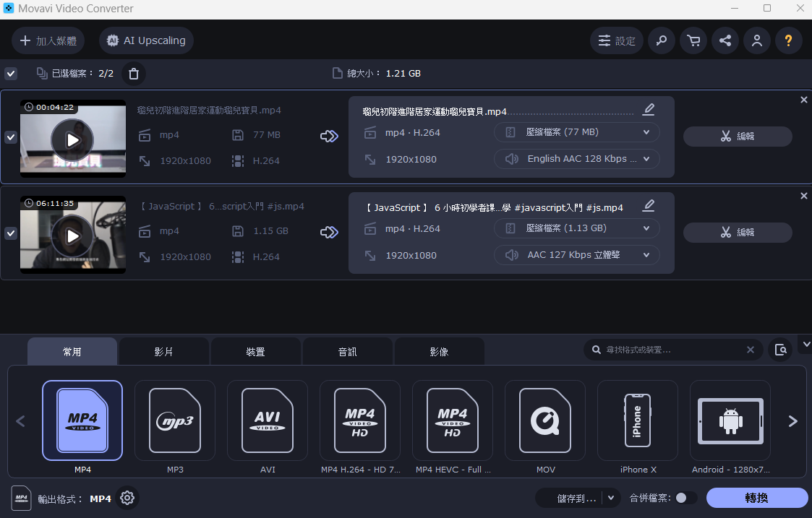Click the format search input field
Image resolution: width=812 pixels, height=518 pixels.
672,350
